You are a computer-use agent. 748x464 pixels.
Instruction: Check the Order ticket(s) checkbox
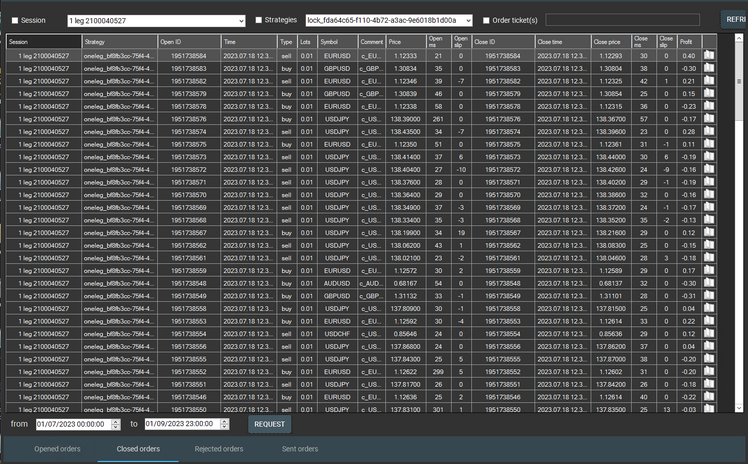pos(487,20)
